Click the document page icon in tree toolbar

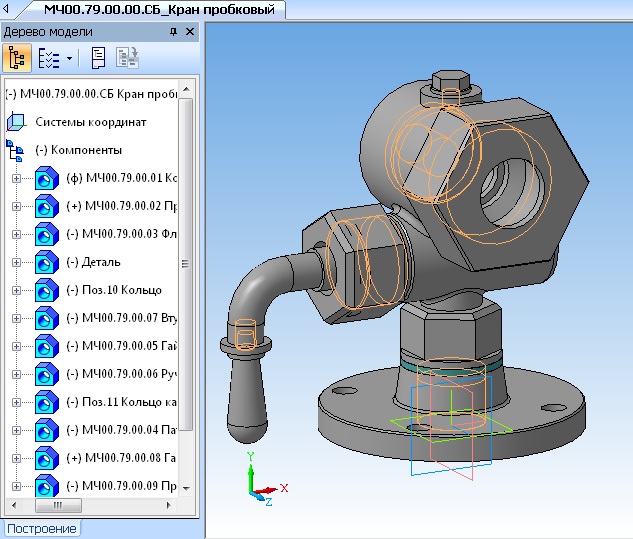point(98,59)
